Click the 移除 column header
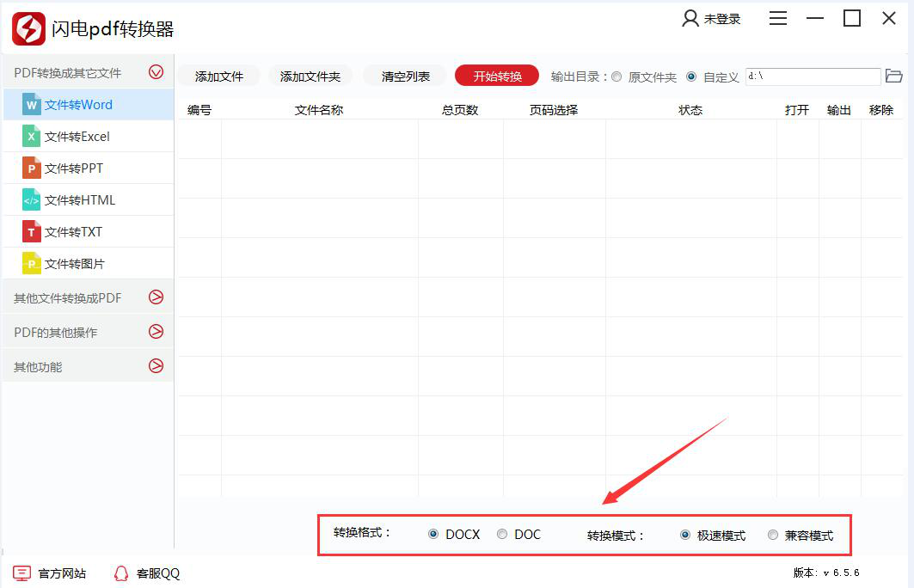Screen dimensions: 914x588 880,109
